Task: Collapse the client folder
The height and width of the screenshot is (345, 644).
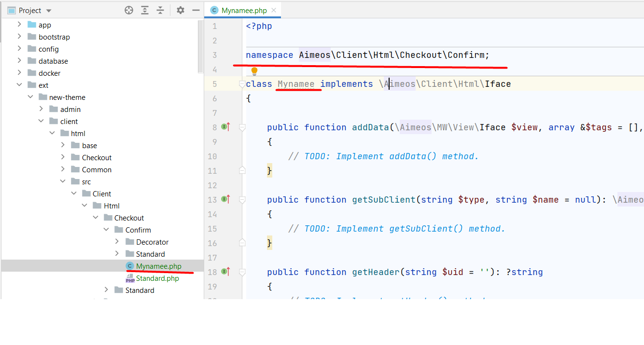Action: pyautogui.click(x=41, y=121)
